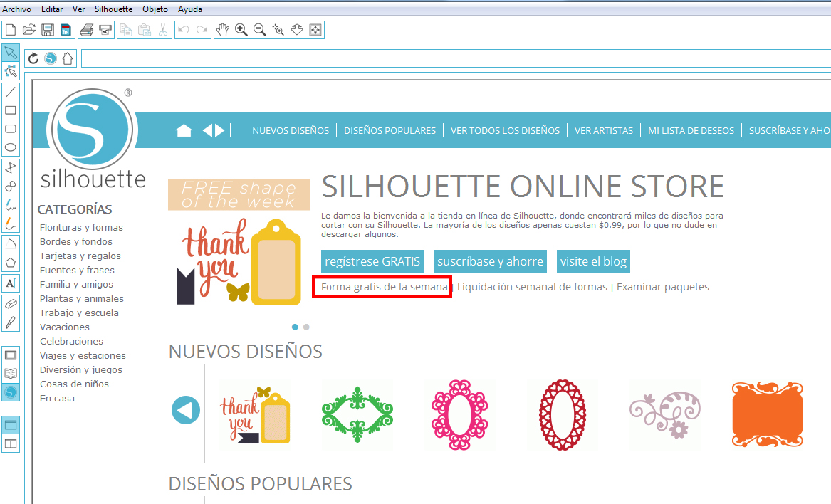Select the blue Freehand drawing tool

click(11, 205)
